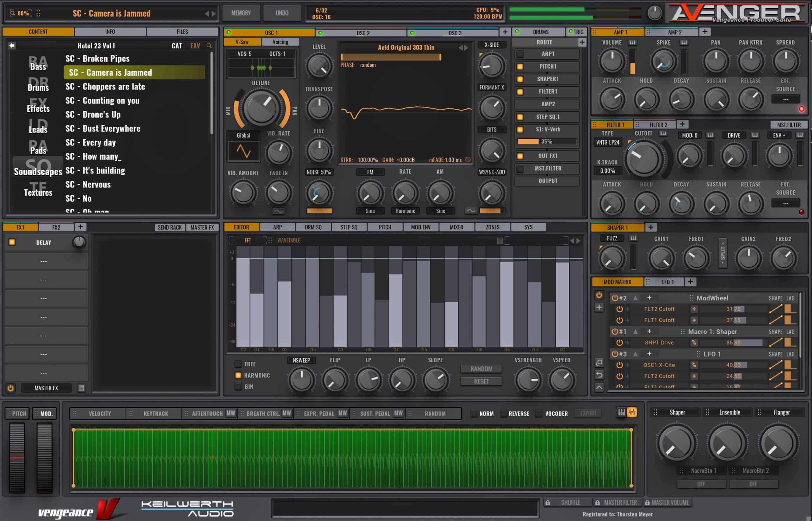The height and width of the screenshot is (521, 812).
Task: Toggle DRUMS green power LED
Action: (x=517, y=32)
